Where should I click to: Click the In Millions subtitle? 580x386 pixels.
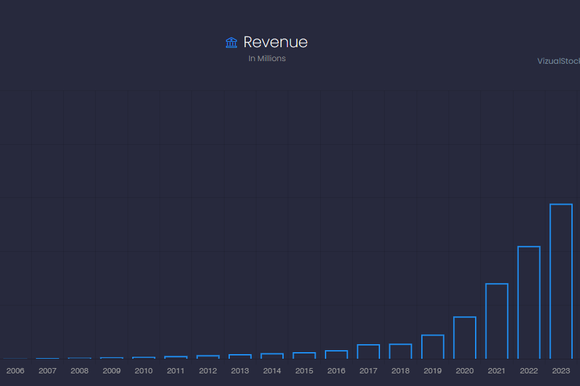click(x=267, y=58)
